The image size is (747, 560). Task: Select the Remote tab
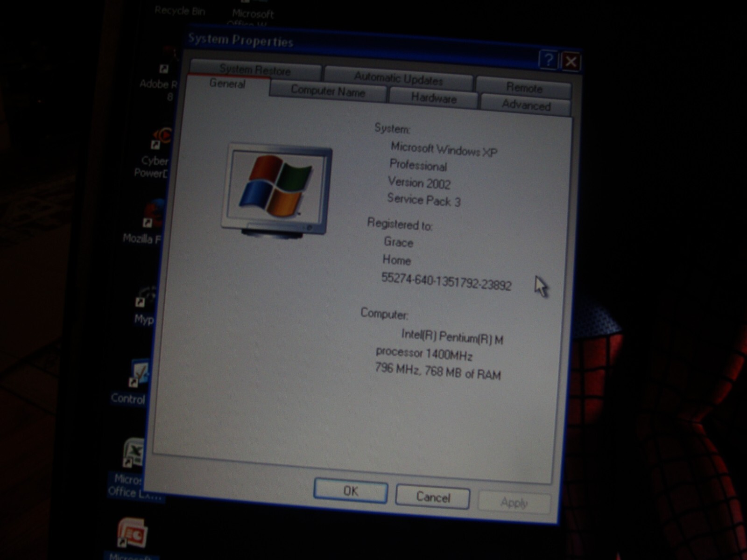click(524, 88)
